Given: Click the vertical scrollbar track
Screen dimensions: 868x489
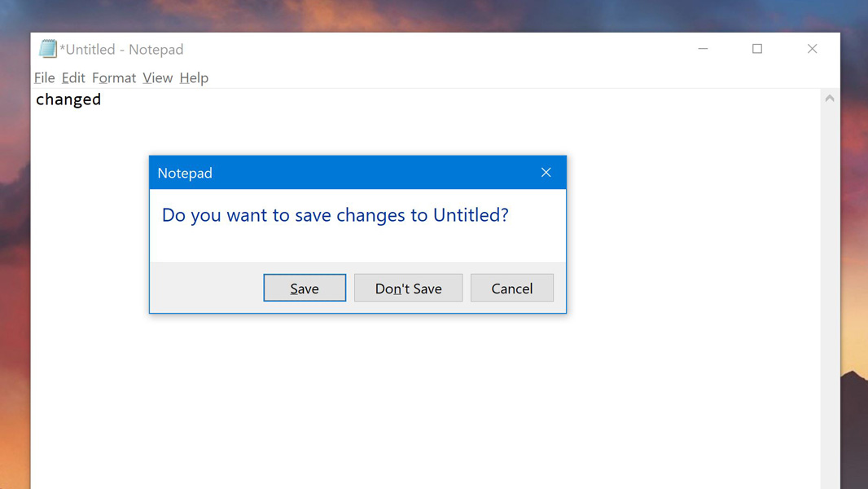Looking at the screenshot, I should point(830,285).
